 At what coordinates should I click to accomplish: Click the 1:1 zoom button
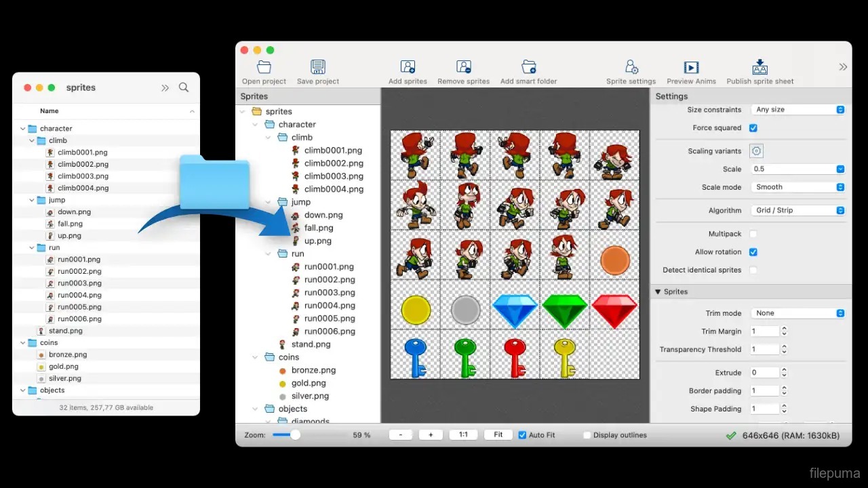click(x=463, y=435)
